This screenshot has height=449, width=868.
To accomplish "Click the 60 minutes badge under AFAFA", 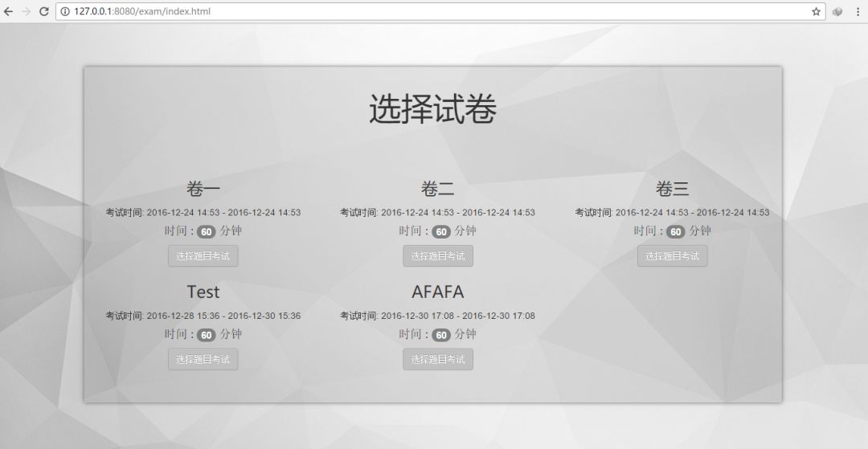I will (x=440, y=335).
